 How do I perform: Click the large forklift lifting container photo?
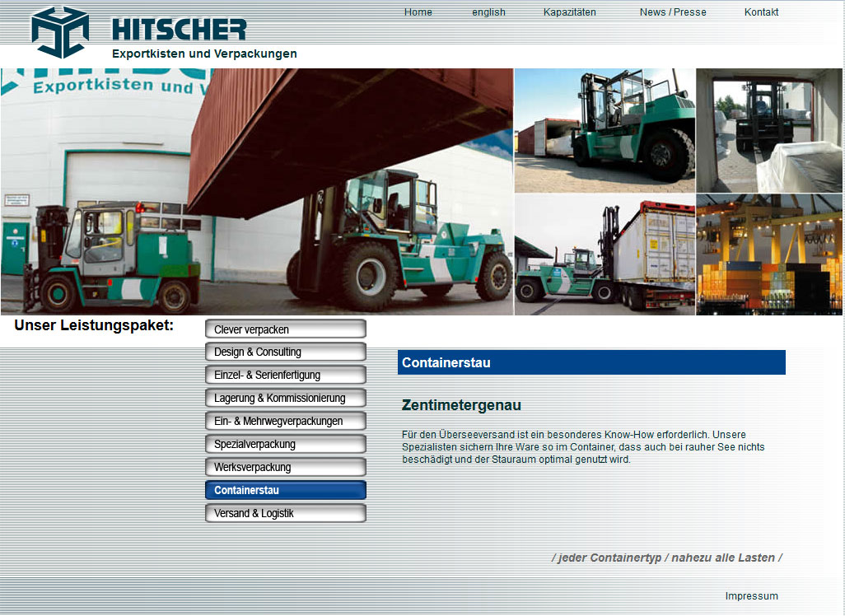click(257, 191)
